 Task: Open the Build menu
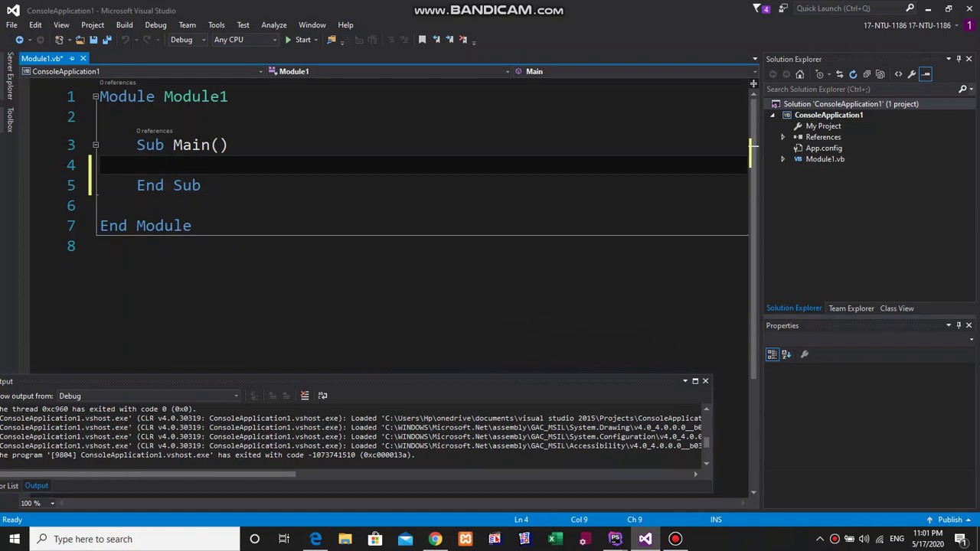click(124, 24)
